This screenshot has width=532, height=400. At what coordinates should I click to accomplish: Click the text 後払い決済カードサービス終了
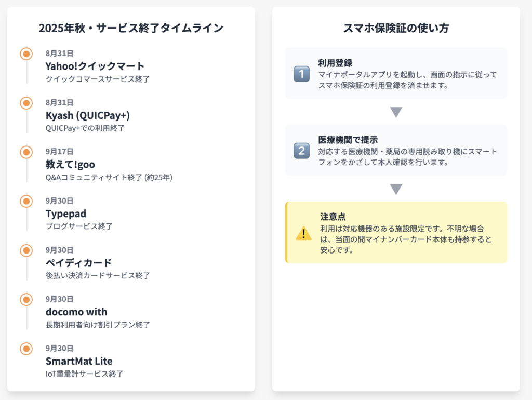98,275
